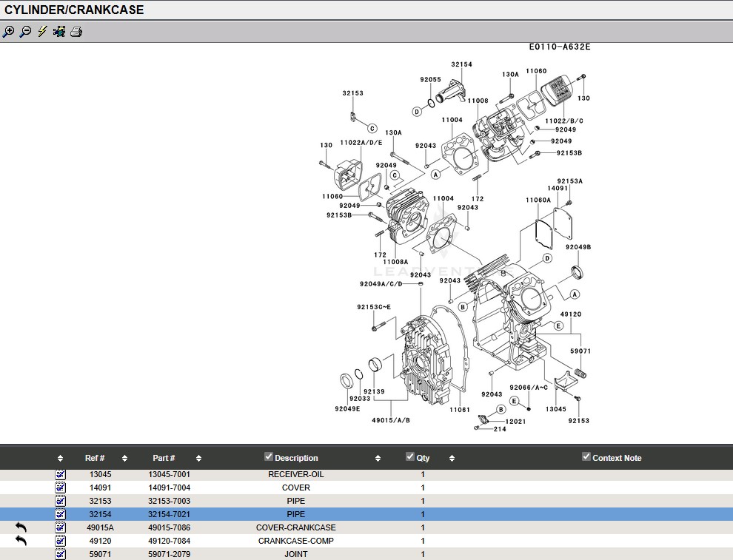
Task: Print the diagram using printer icon
Action: pos(76,32)
